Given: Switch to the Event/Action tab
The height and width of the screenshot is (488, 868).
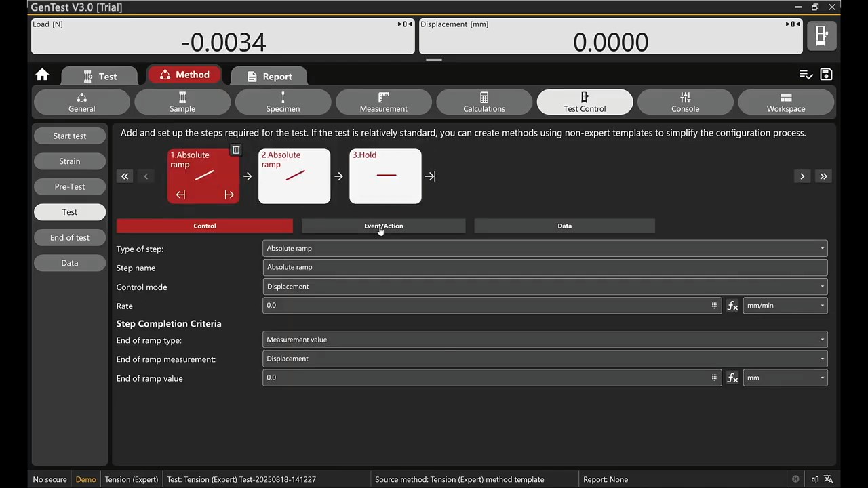Looking at the screenshot, I should (383, 226).
